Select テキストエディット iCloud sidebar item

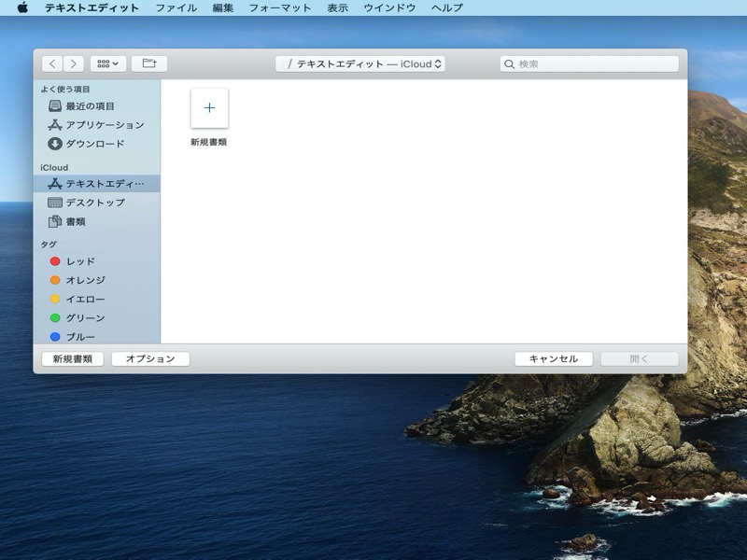(x=104, y=184)
